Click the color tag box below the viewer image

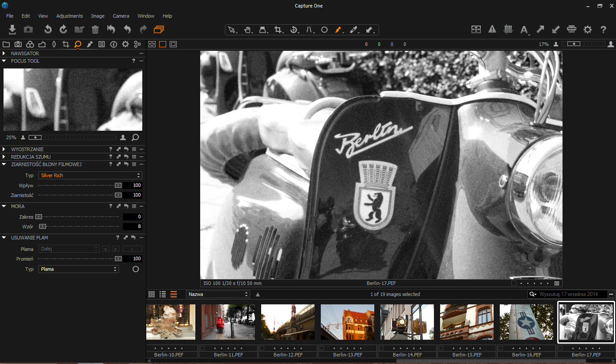513,283
